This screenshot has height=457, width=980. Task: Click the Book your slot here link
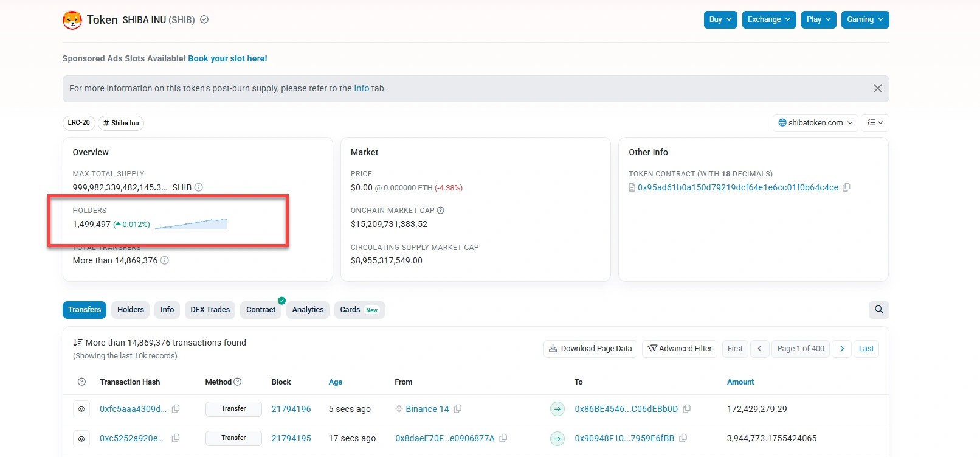tap(227, 58)
